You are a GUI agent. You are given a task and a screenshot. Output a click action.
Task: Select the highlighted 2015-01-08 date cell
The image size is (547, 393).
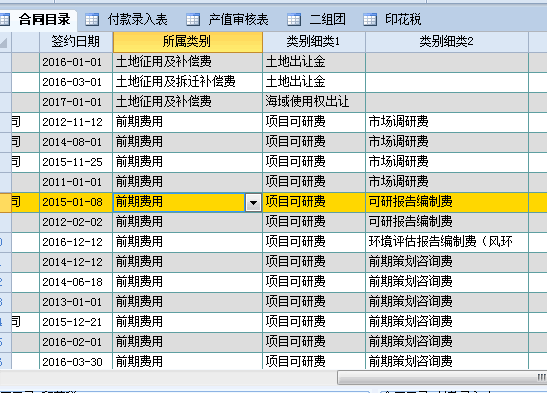[76, 202]
